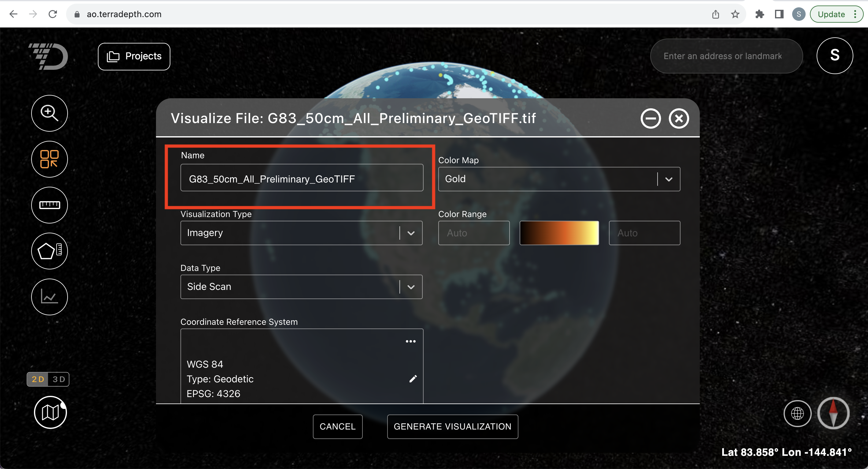Click the Type: Geodetic text
868x469 pixels.
click(x=220, y=379)
